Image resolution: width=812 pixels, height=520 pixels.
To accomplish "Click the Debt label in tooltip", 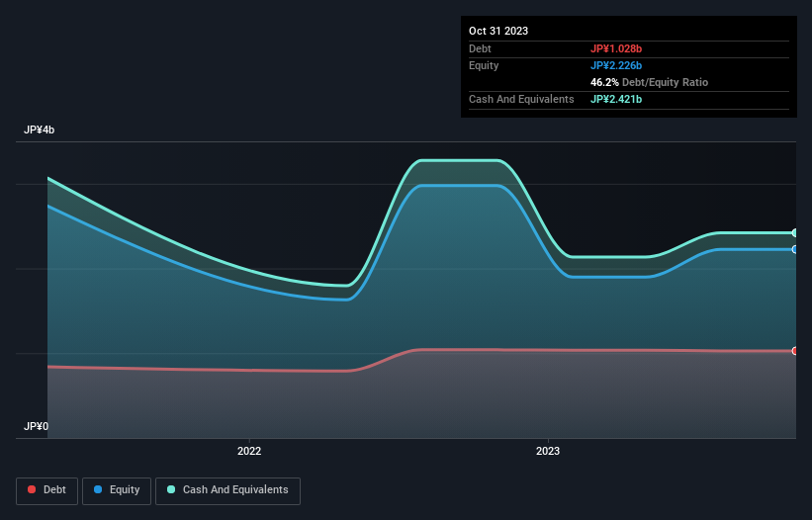I will (x=480, y=48).
